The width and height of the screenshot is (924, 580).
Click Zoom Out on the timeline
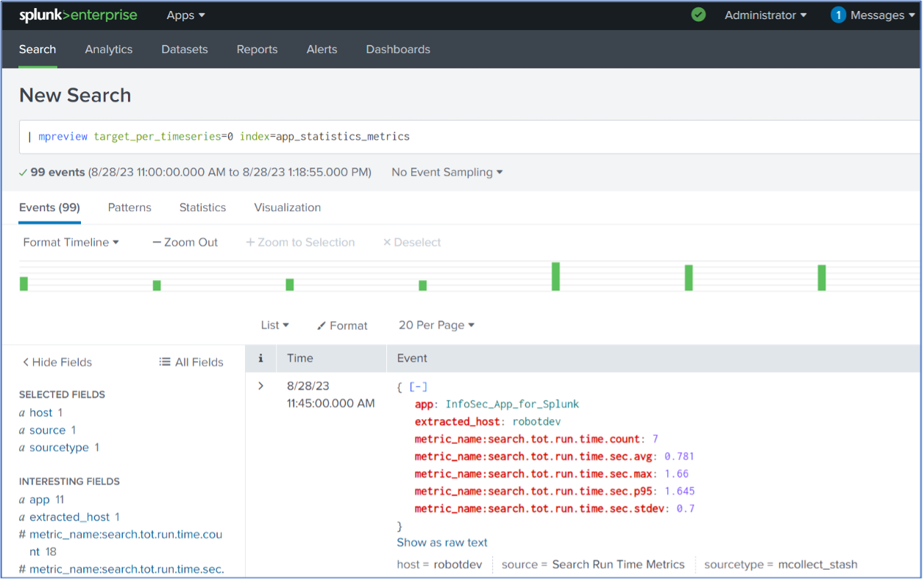[x=185, y=242]
